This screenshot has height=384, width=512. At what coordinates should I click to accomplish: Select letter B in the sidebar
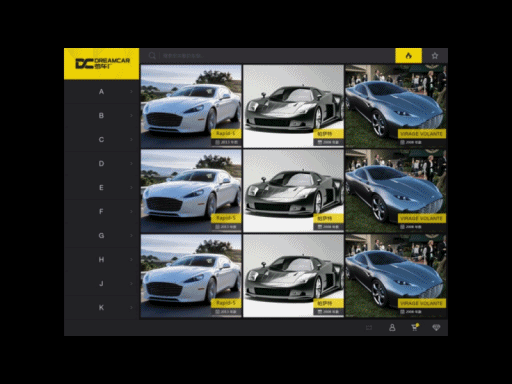(x=101, y=116)
